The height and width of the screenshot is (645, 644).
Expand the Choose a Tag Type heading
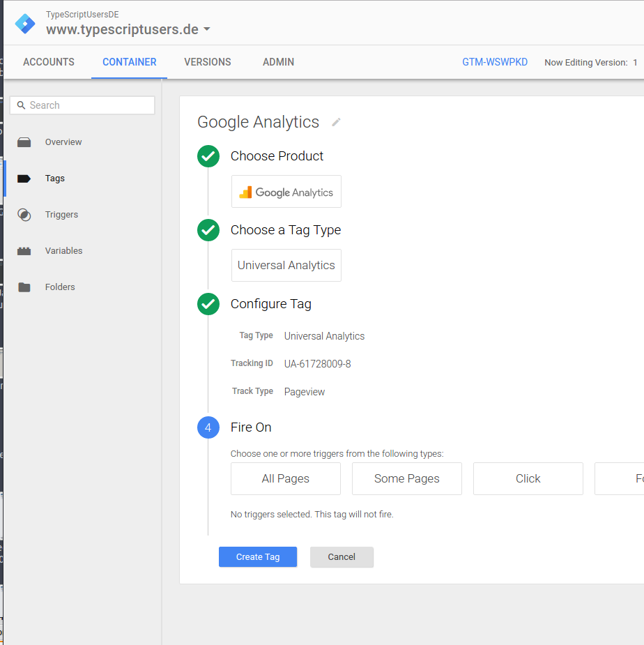coord(285,230)
